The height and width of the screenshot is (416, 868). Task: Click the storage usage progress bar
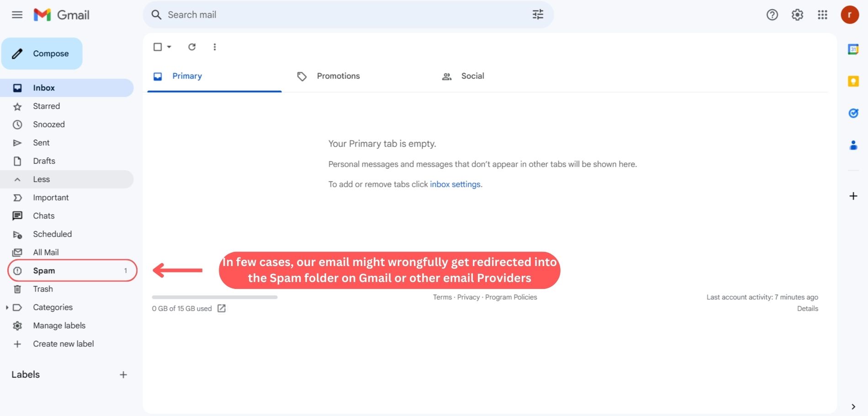click(214, 297)
